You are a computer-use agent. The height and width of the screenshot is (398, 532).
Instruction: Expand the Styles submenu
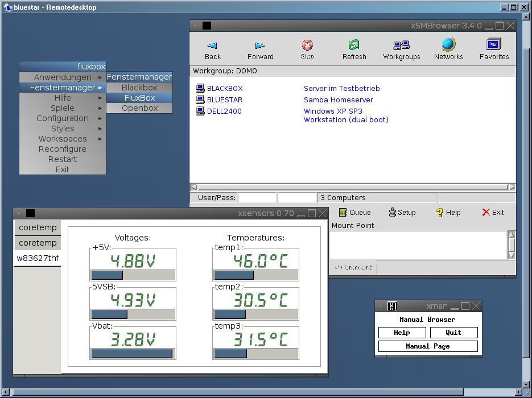[63, 128]
